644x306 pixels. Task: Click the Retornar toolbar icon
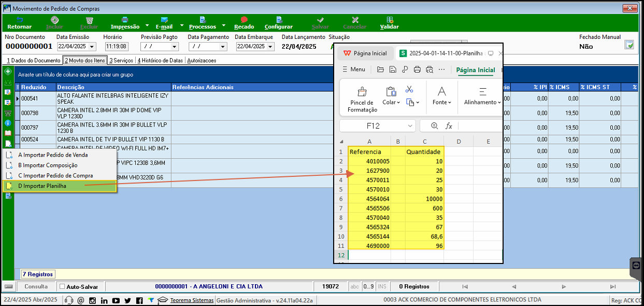coord(19,20)
